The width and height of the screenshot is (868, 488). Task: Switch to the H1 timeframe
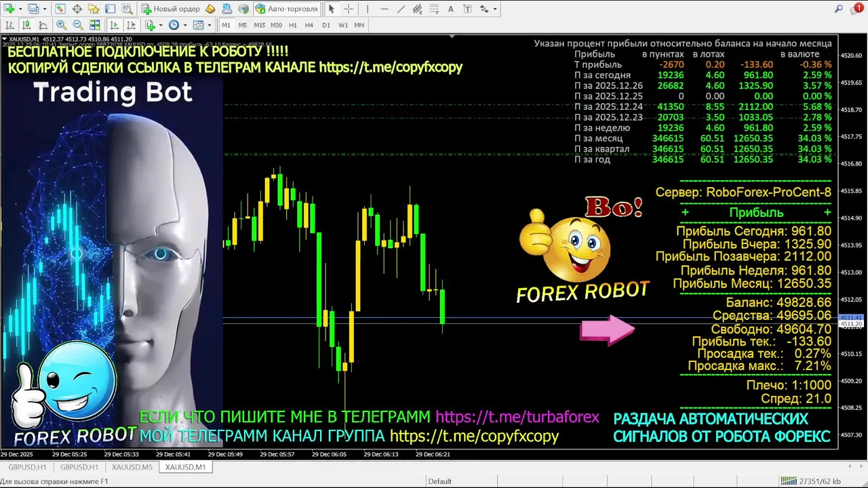point(293,25)
